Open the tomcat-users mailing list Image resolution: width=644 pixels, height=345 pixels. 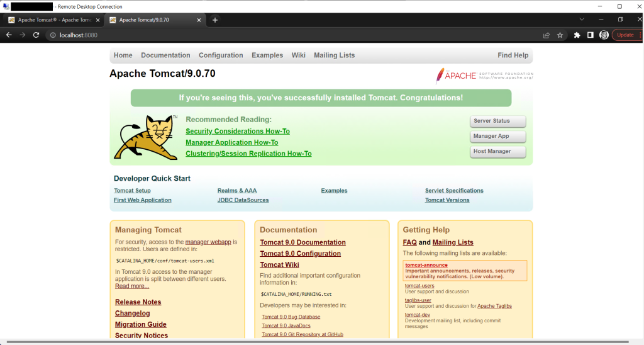click(419, 285)
